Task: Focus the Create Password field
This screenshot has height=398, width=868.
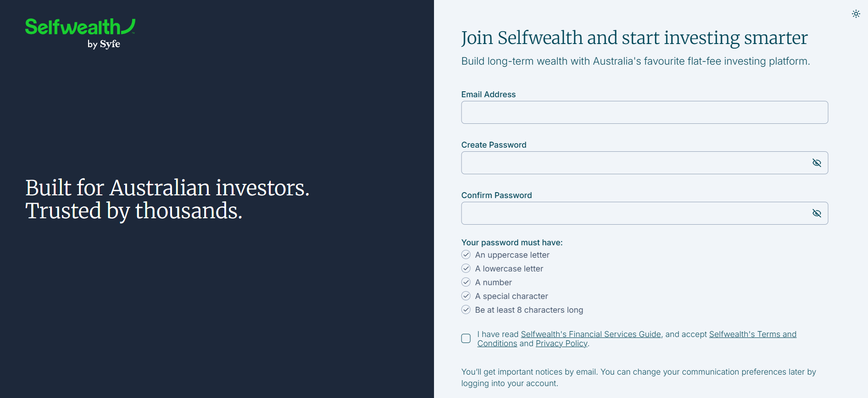Action: (x=635, y=163)
